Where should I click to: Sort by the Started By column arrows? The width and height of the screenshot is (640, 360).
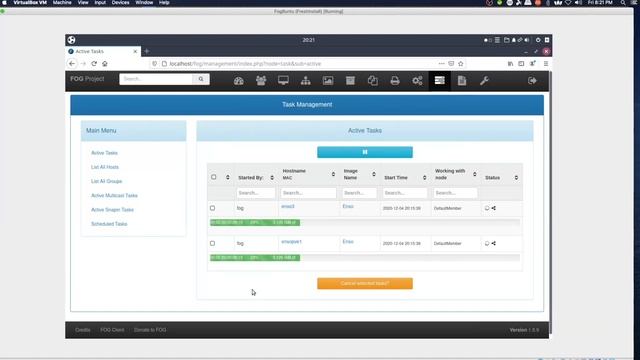[272, 178]
